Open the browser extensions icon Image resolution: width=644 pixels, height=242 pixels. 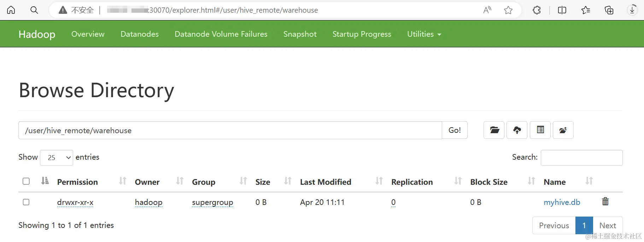[x=537, y=10]
